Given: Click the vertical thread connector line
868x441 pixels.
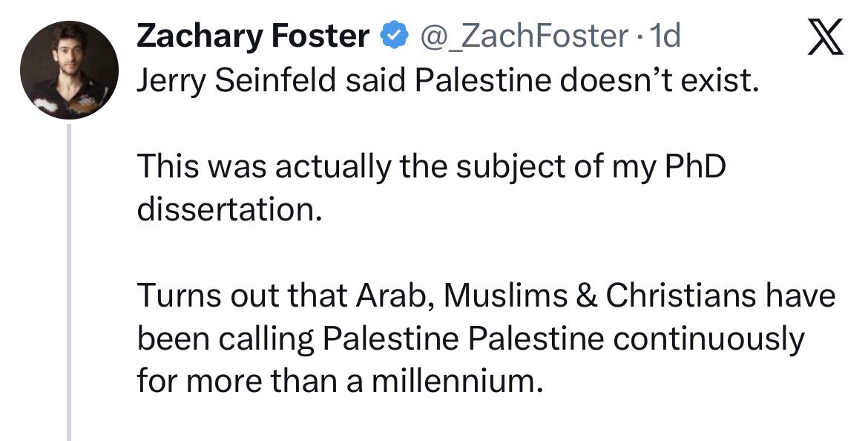Looking at the screenshot, I should (69, 283).
